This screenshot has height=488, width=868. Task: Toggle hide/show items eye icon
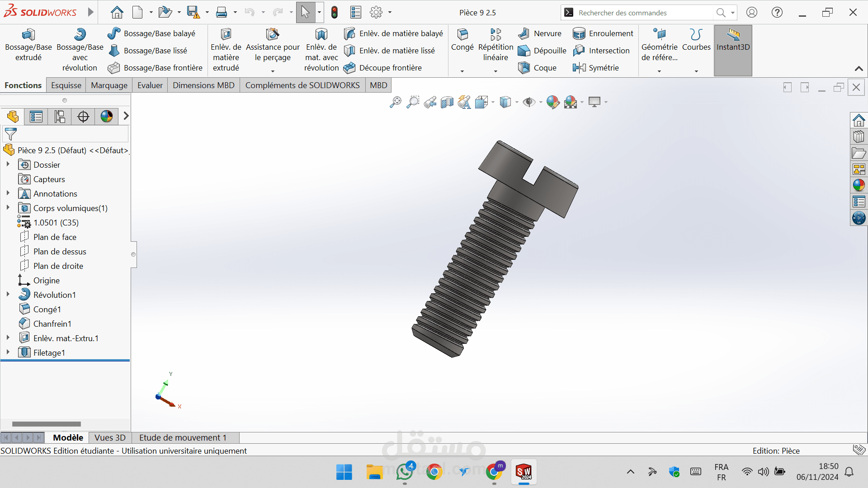(x=528, y=102)
